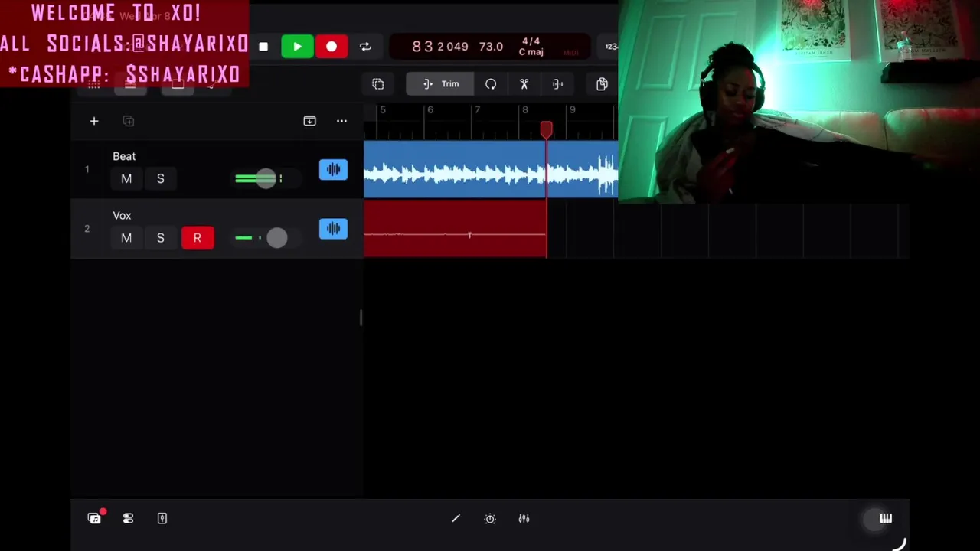The width and height of the screenshot is (980, 551).
Task: Open the pencil editors icon
Action: [456, 518]
